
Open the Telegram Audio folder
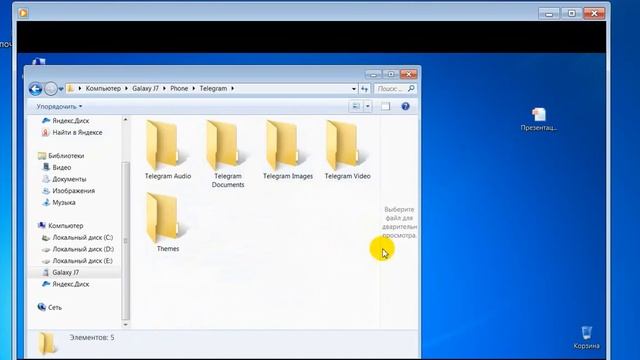(x=167, y=150)
